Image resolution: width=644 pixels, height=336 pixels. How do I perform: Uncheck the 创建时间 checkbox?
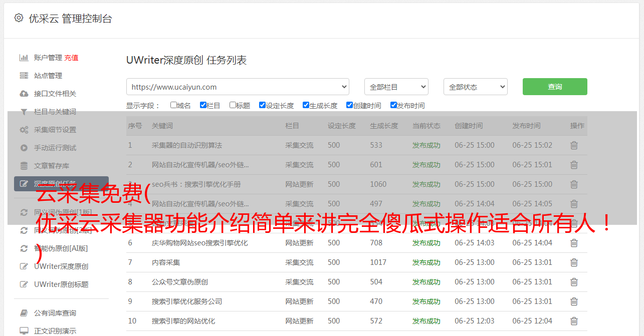tap(349, 105)
